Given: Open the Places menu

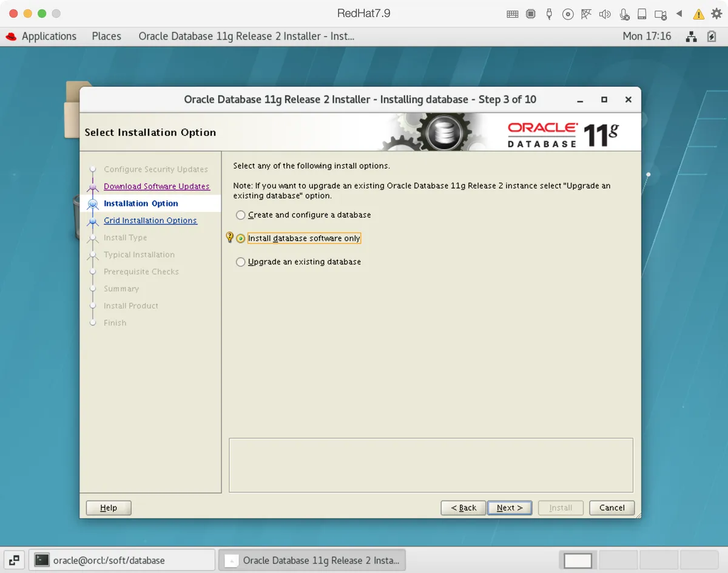Looking at the screenshot, I should 106,36.
